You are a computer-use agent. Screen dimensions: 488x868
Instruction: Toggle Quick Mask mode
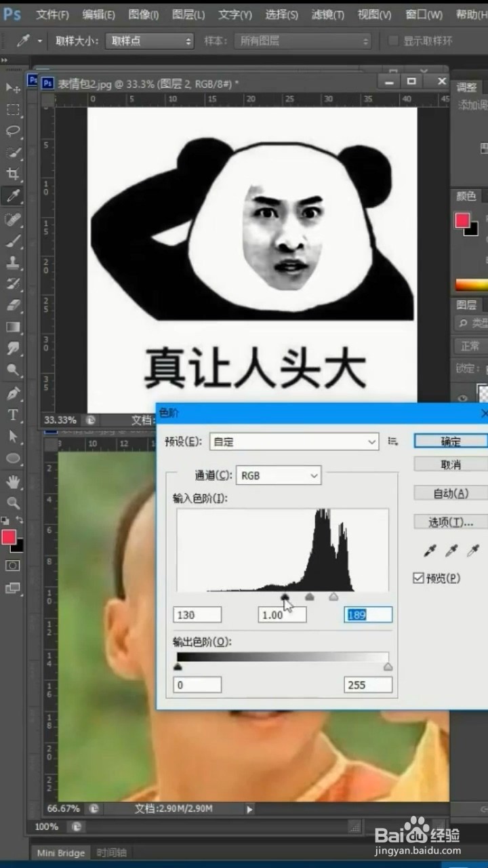point(13,566)
